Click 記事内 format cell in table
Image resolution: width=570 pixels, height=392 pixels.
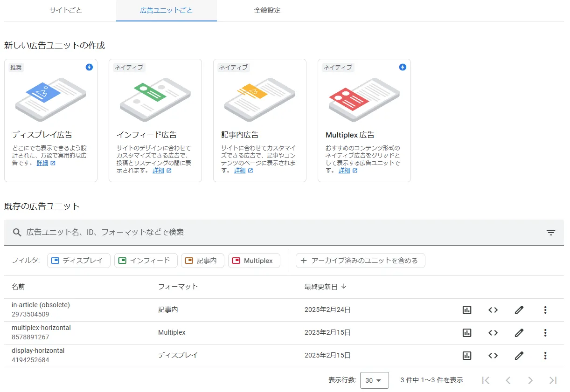(x=168, y=309)
